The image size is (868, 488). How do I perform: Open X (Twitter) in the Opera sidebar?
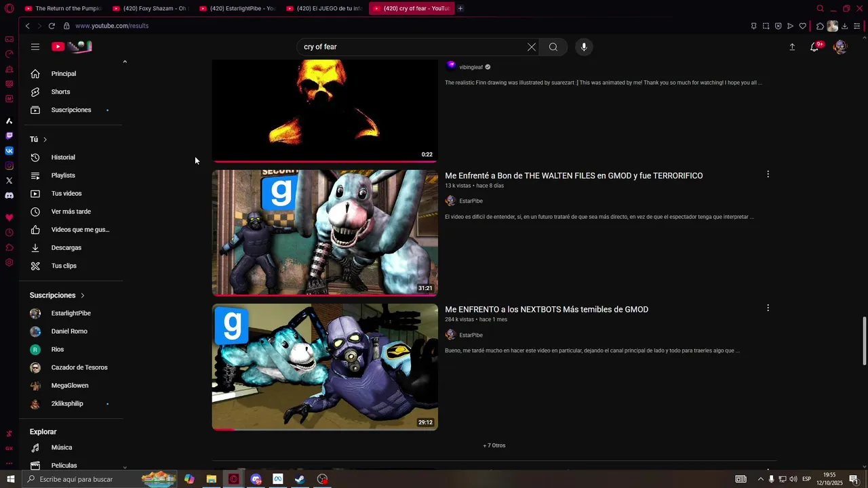pyautogui.click(x=9, y=180)
